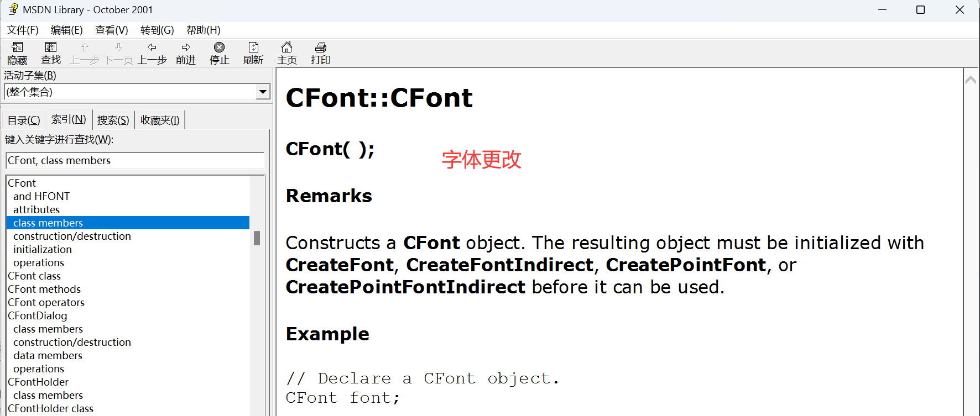Select 'CFontHolder class' index entry

click(x=51, y=408)
